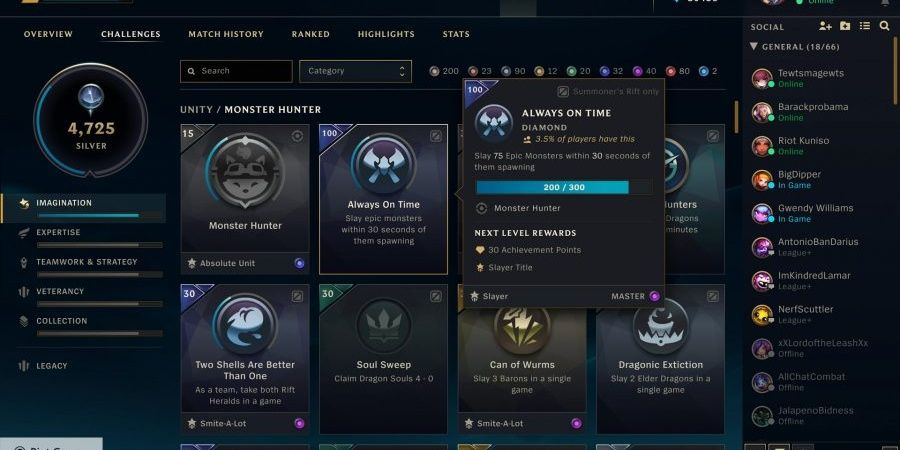This screenshot has height=450, width=900.
Task: Open the Unity breadcrumb link
Action: point(196,110)
